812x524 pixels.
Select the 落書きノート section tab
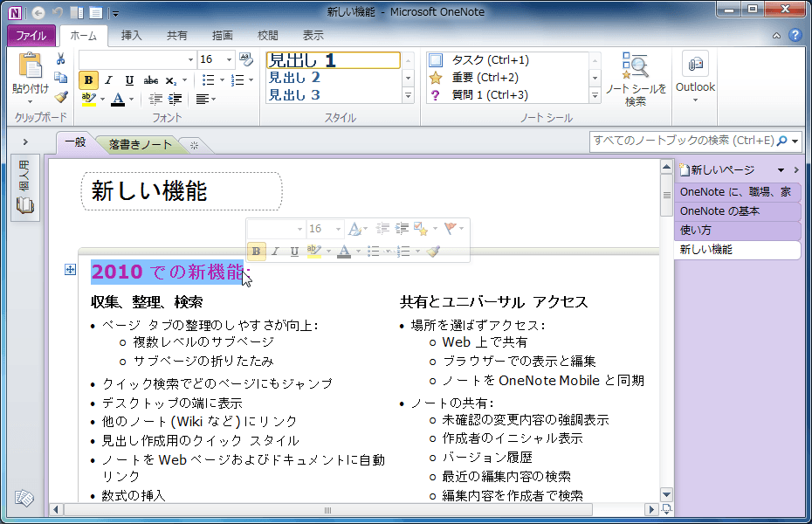pyautogui.click(x=140, y=144)
